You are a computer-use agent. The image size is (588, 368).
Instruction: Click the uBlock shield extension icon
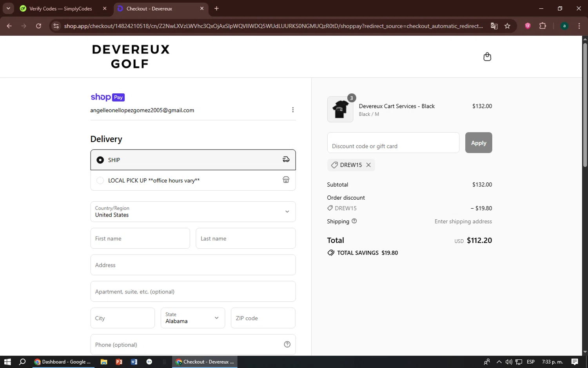528,26
